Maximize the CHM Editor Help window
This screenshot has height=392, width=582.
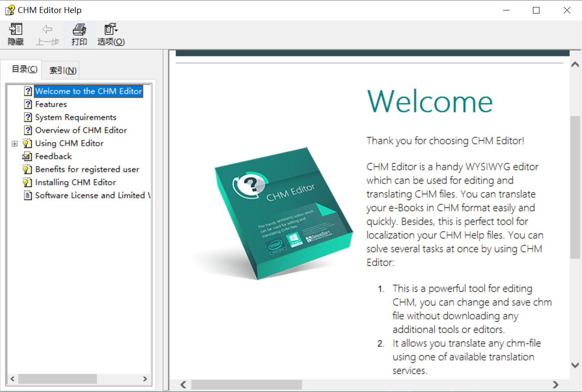click(536, 10)
